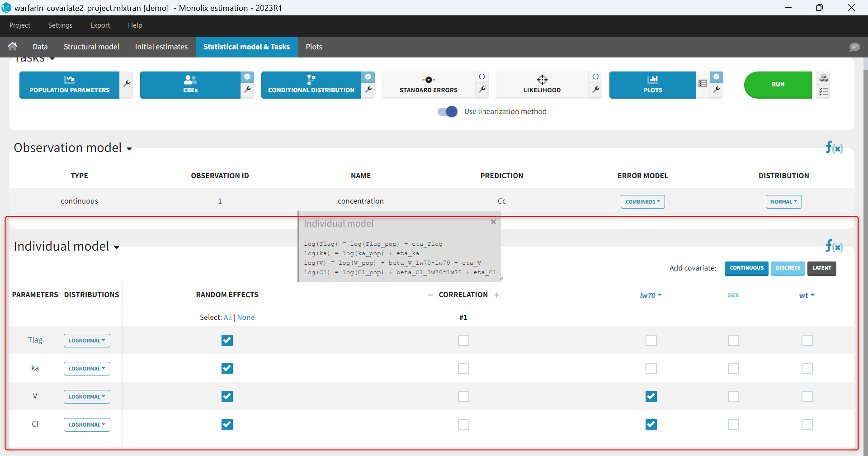This screenshot has width=868, height=456.
Task: Open the comments chat bubble icon
Action: (x=854, y=47)
